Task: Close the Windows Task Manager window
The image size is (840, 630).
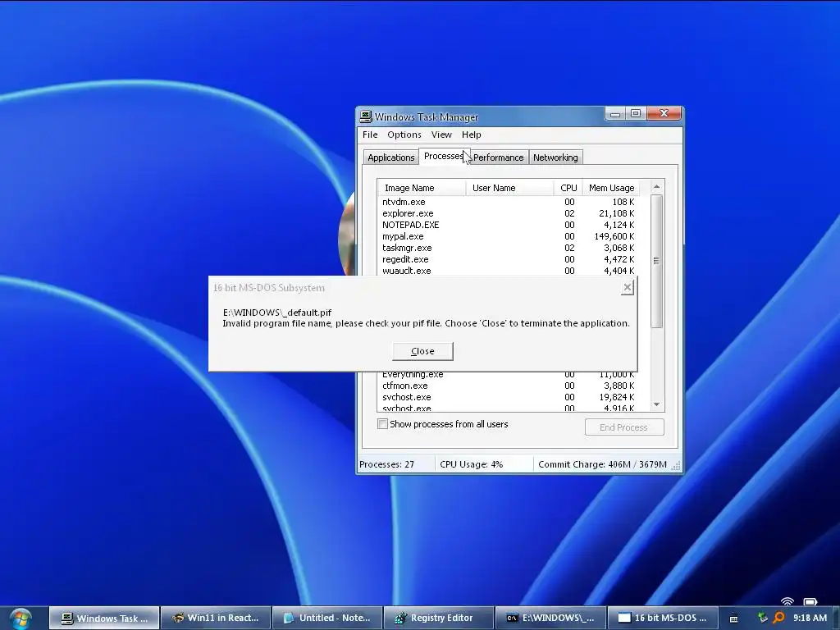Action: point(664,113)
